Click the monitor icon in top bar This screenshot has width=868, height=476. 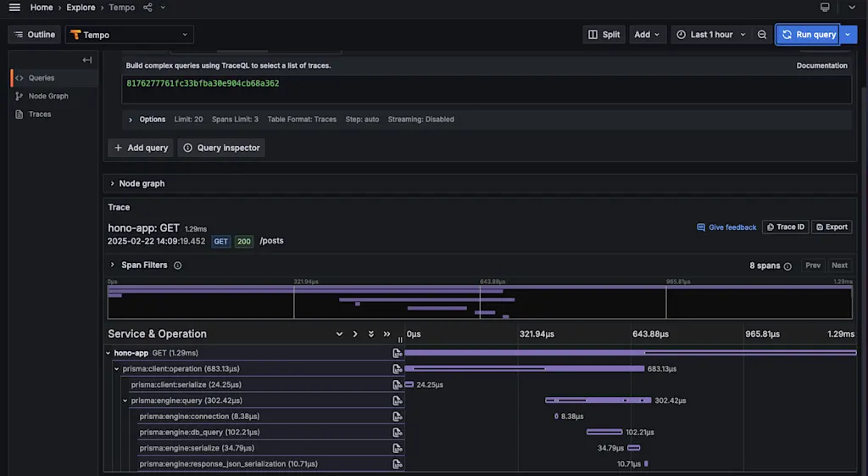click(x=825, y=7)
